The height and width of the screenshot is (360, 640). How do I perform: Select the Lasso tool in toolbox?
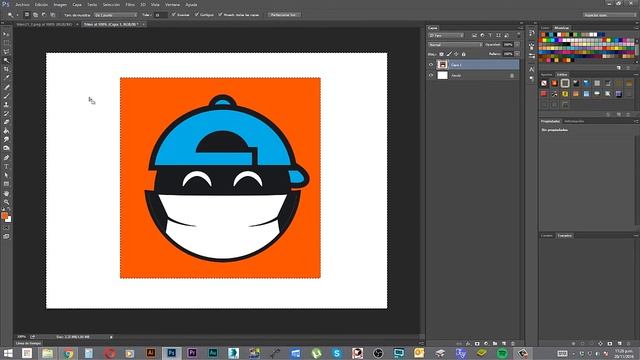6,52
